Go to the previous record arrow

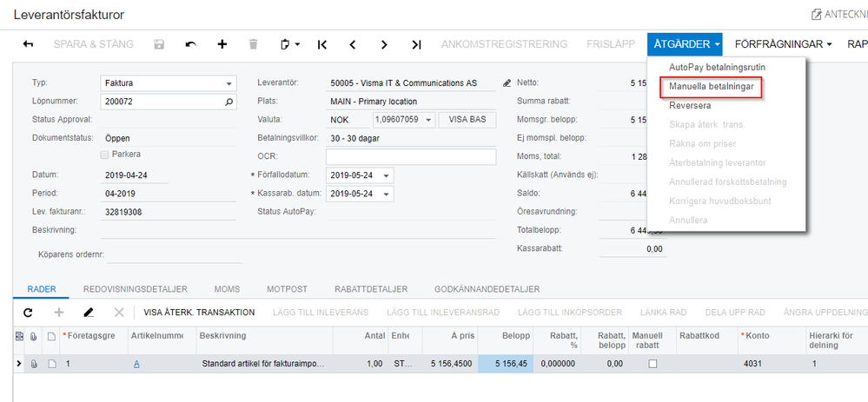click(x=353, y=44)
